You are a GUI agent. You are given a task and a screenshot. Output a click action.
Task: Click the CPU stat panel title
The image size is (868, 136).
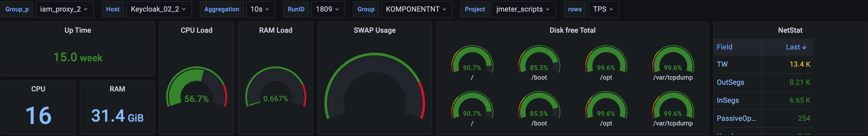(38, 89)
